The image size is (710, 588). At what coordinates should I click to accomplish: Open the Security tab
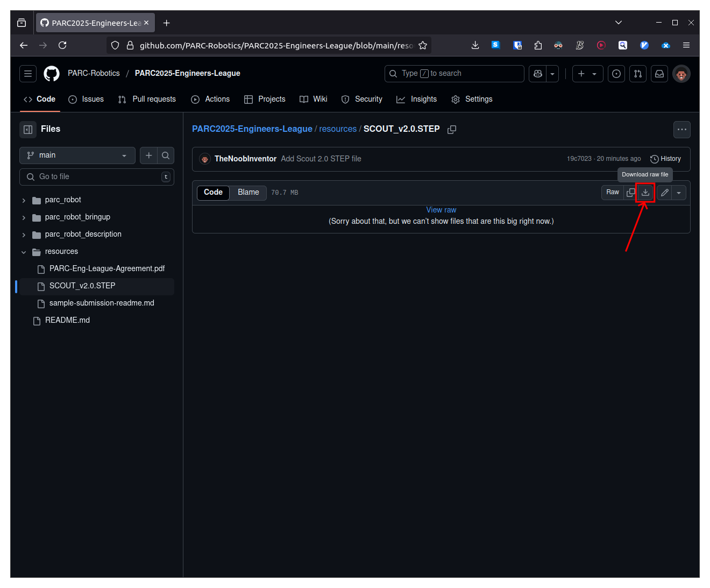(362, 99)
